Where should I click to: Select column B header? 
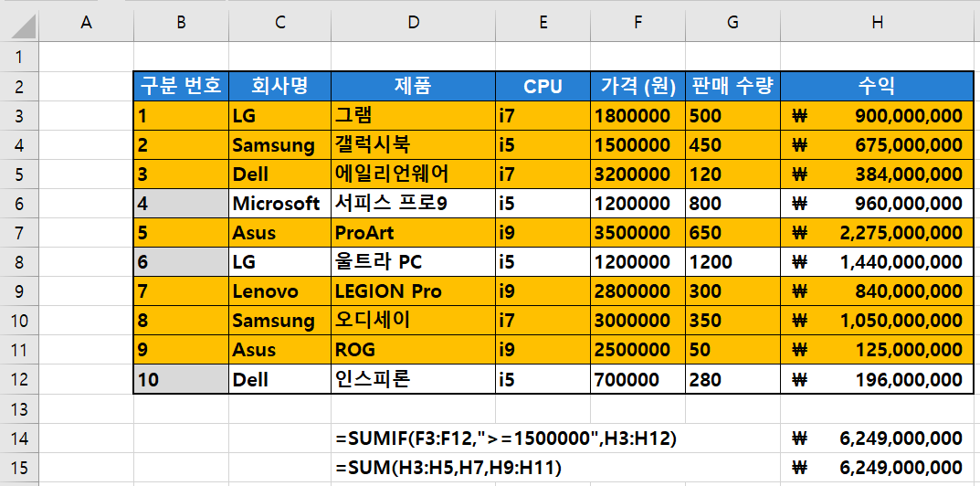coord(181,23)
